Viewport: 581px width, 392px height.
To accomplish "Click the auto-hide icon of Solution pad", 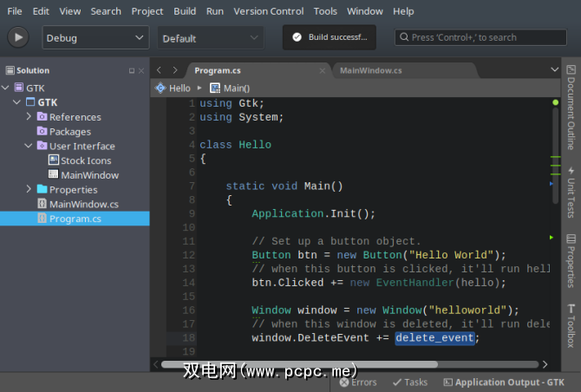I will (x=132, y=71).
